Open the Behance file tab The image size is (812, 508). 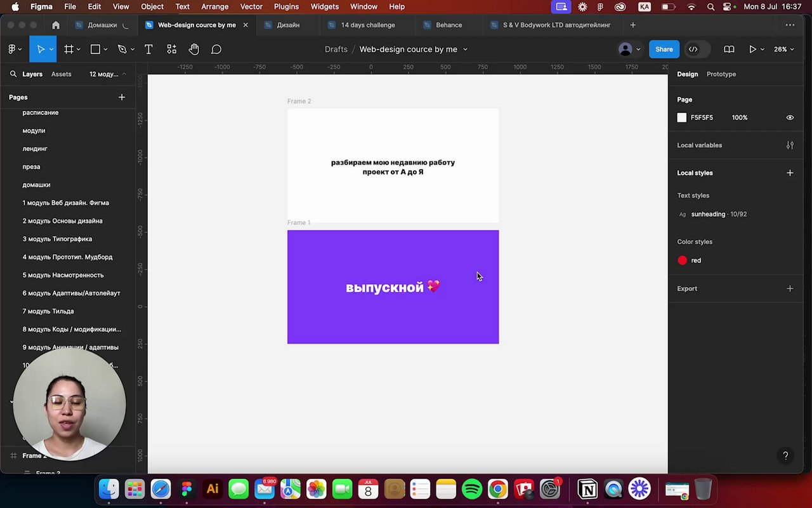(449, 25)
